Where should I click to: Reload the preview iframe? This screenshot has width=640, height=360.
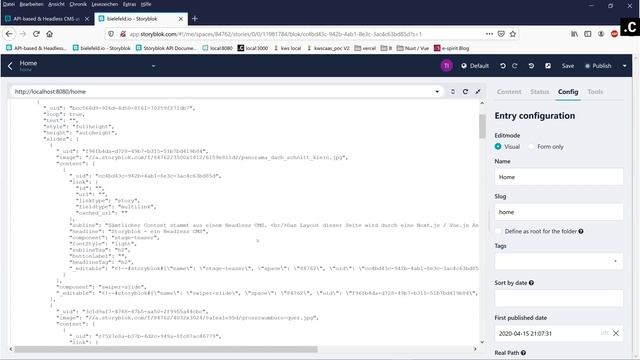click(x=465, y=91)
